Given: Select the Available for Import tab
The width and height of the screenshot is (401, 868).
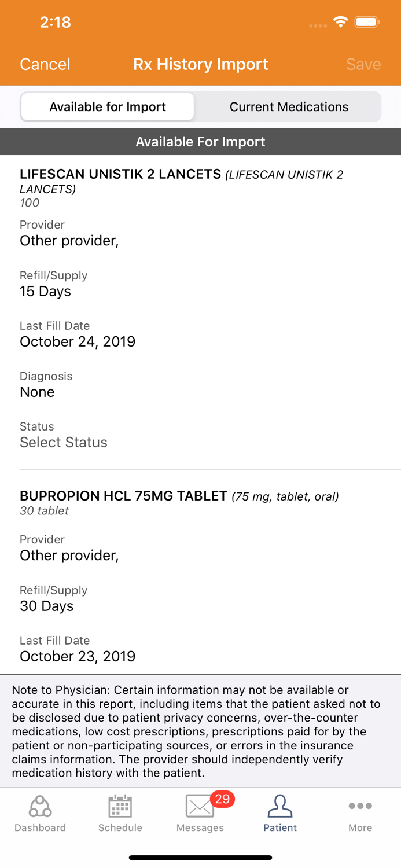Looking at the screenshot, I should tap(107, 106).
